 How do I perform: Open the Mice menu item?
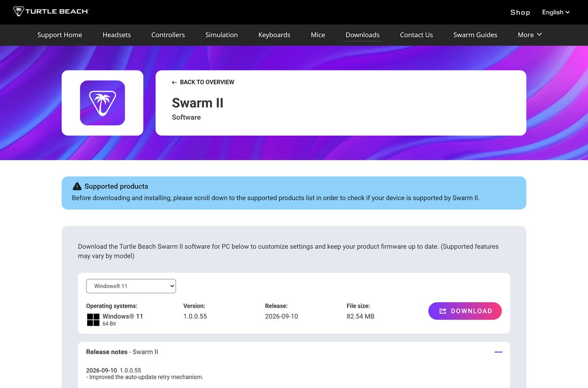tap(318, 35)
